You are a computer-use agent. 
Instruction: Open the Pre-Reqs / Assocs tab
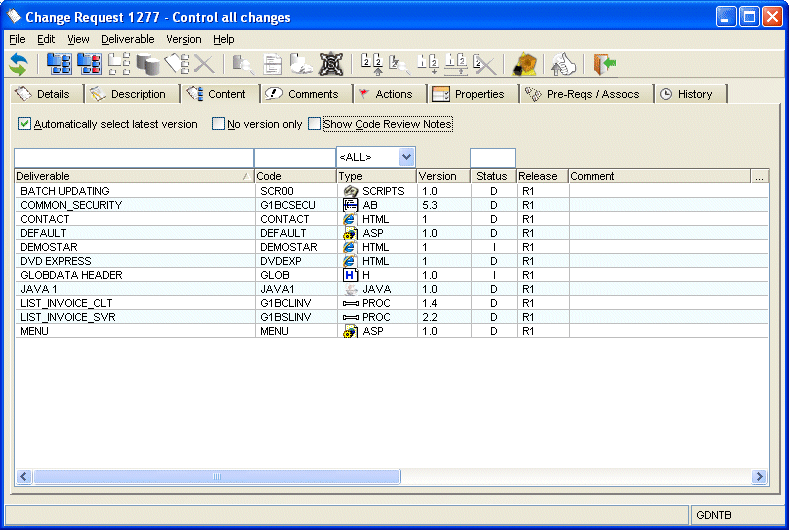pyautogui.click(x=586, y=94)
